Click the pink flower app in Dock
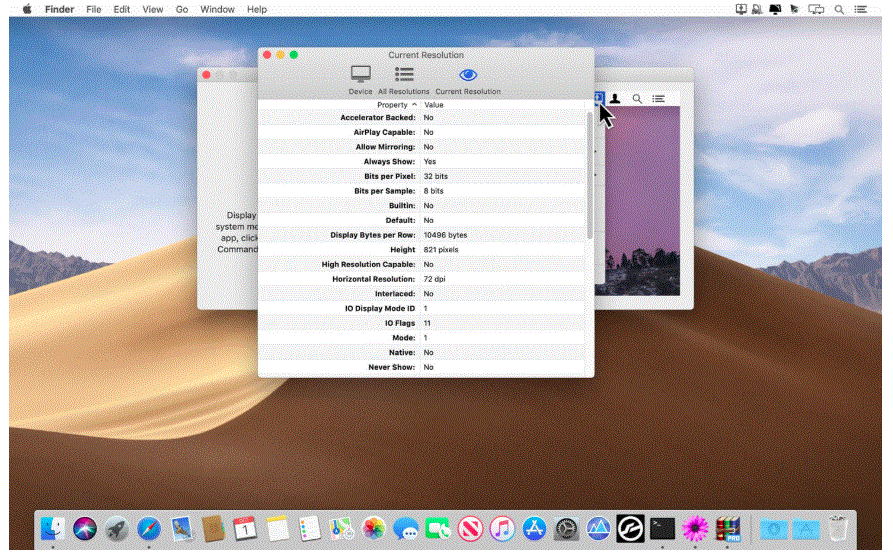This screenshot has width=893, height=559. [x=695, y=528]
